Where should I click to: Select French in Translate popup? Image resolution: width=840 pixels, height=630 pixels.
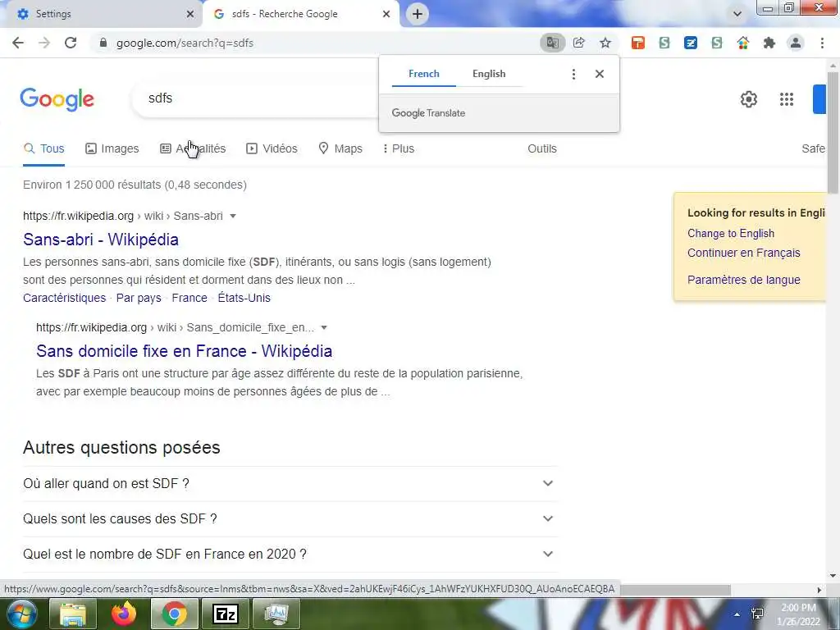[424, 74]
